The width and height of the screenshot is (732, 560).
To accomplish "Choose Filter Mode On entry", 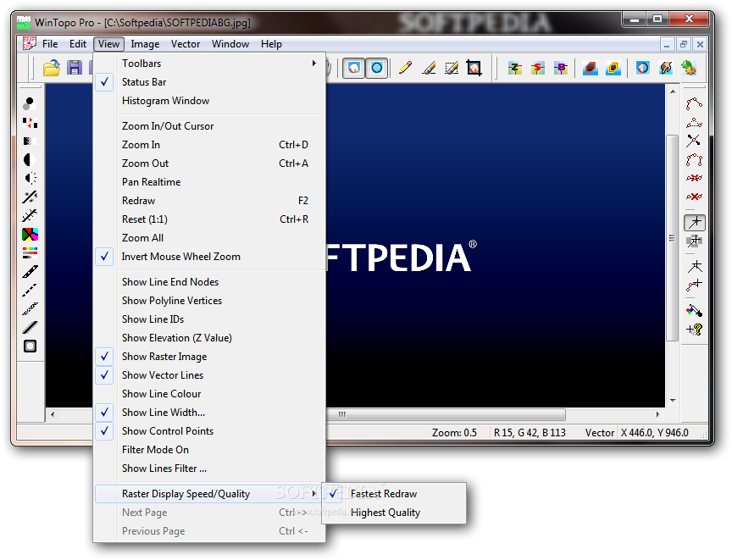I will point(209,450).
